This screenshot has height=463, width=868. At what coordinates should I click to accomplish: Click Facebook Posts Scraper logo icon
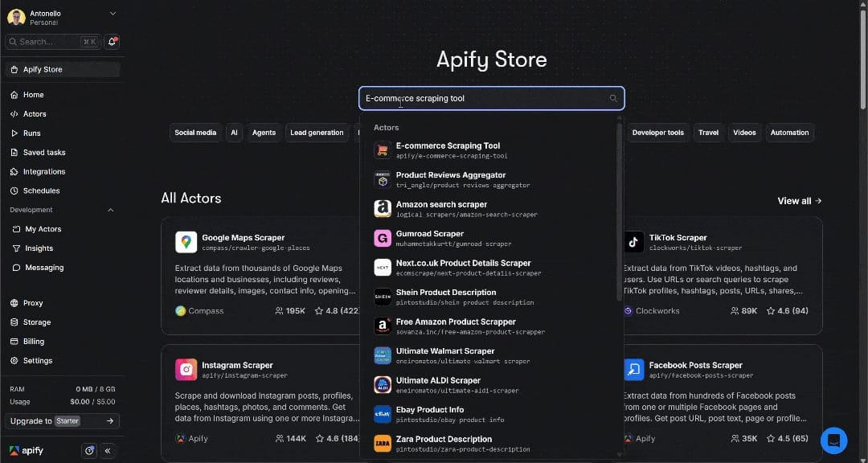point(633,370)
